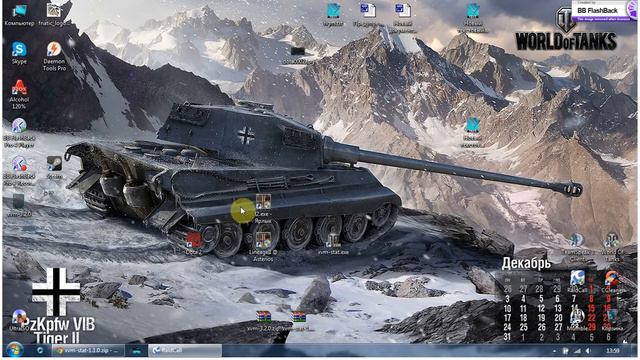Show hidden system tray icons

click(554, 351)
